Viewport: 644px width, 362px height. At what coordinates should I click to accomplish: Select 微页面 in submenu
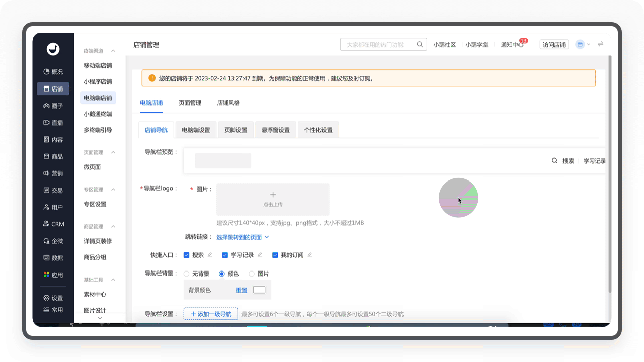(92, 167)
